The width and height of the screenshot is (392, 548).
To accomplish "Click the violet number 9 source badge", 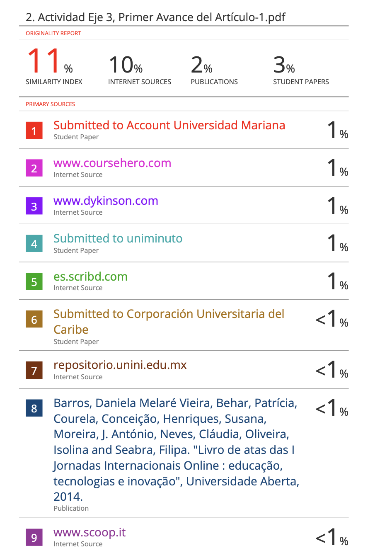I will 34,538.
